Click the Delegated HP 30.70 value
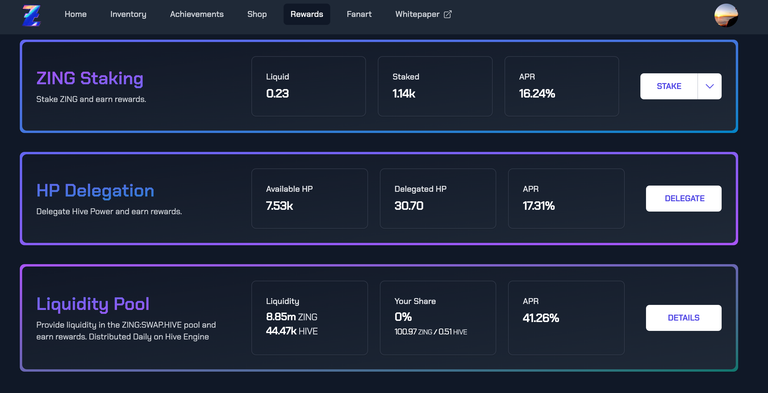This screenshot has height=393, width=768. [409, 206]
